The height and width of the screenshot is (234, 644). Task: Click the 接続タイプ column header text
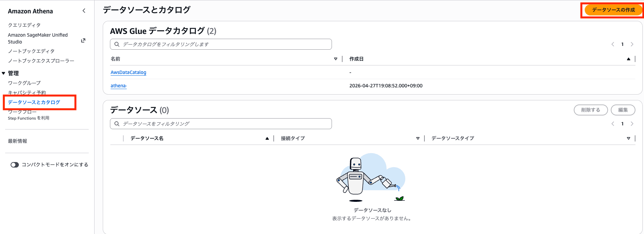coord(293,138)
